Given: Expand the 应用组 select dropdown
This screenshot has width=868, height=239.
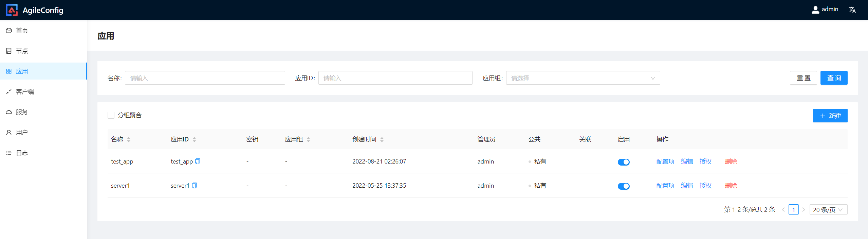Looking at the screenshot, I should pos(583,78).
